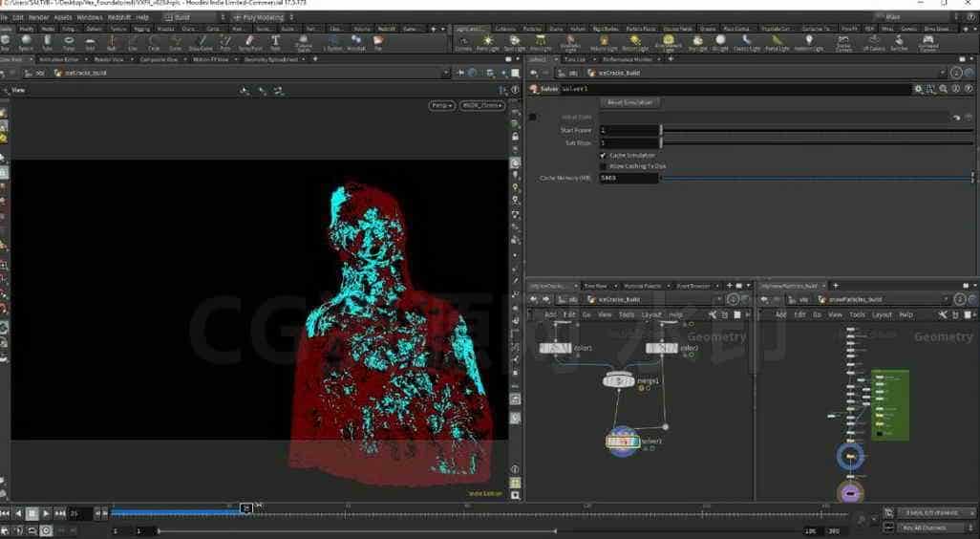Select the Tube shelf tool
The image size is (980, 539).
point(48,42)
